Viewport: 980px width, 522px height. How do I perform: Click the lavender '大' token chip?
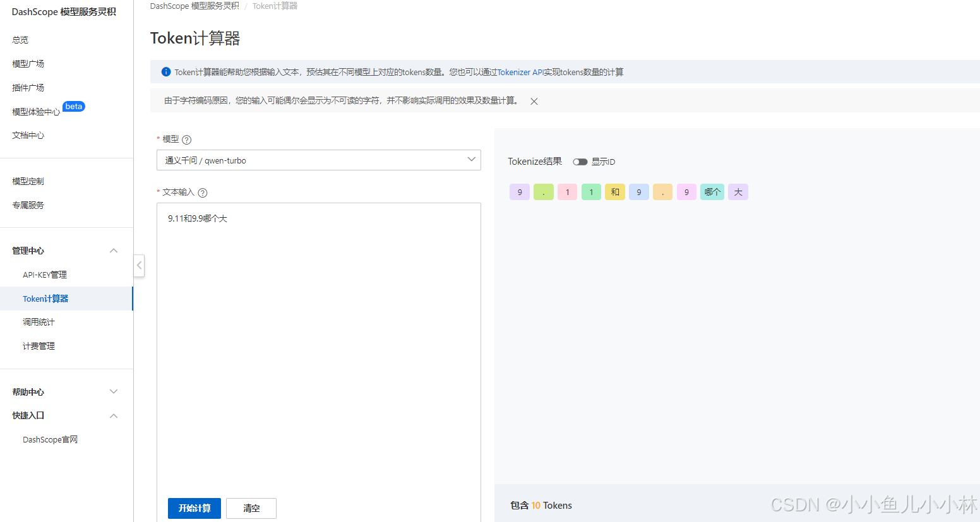pos(738,192)
